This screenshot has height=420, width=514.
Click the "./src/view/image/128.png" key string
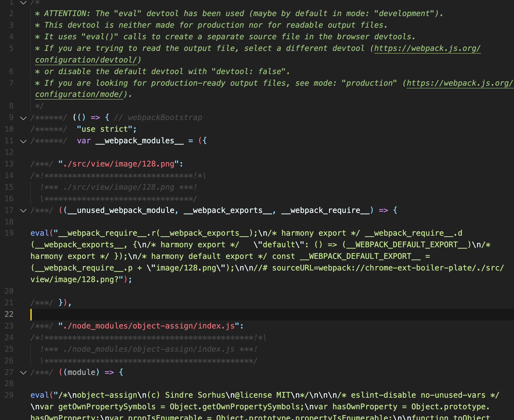(x=119, y=164)
